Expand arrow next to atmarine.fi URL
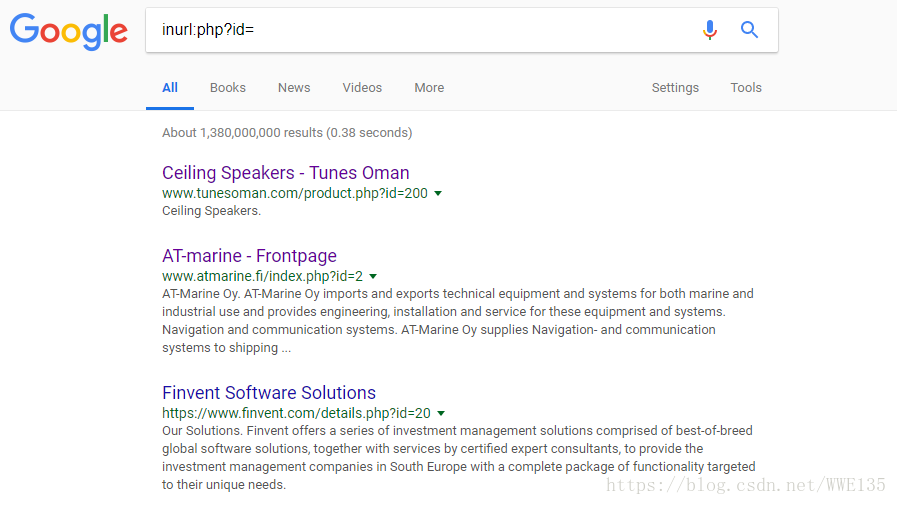The width and height of the screenshot is (897, 505). pyautogui.click(x=373, y=276)
